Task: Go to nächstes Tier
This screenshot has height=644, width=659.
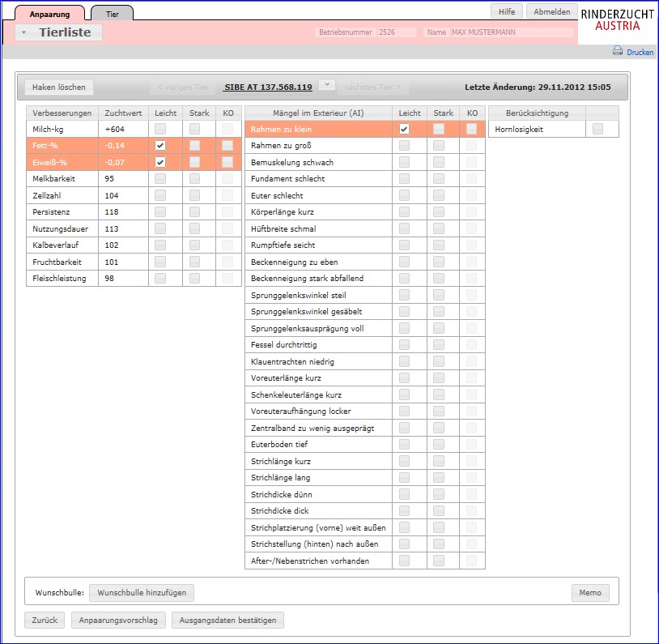Action: (x=372, y=87)
